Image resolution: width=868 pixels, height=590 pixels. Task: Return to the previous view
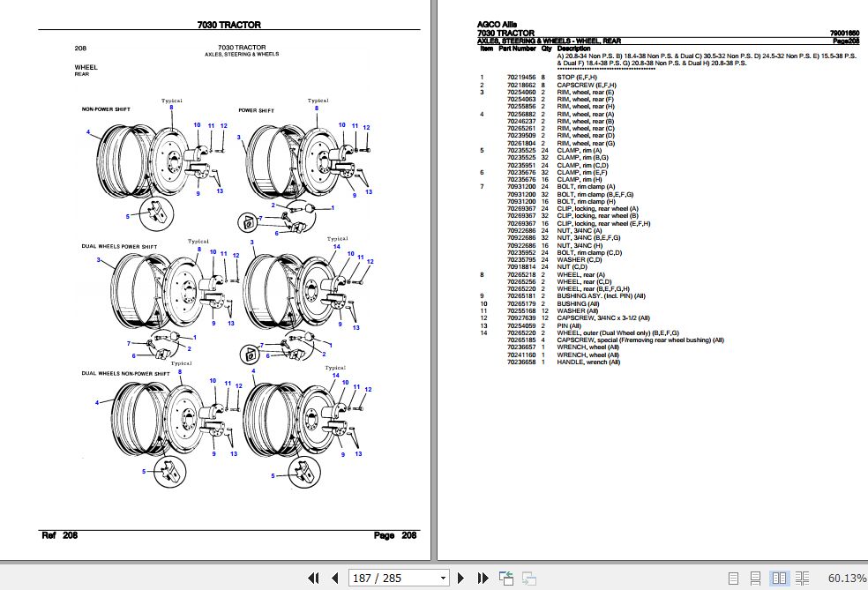coord(506,578)
